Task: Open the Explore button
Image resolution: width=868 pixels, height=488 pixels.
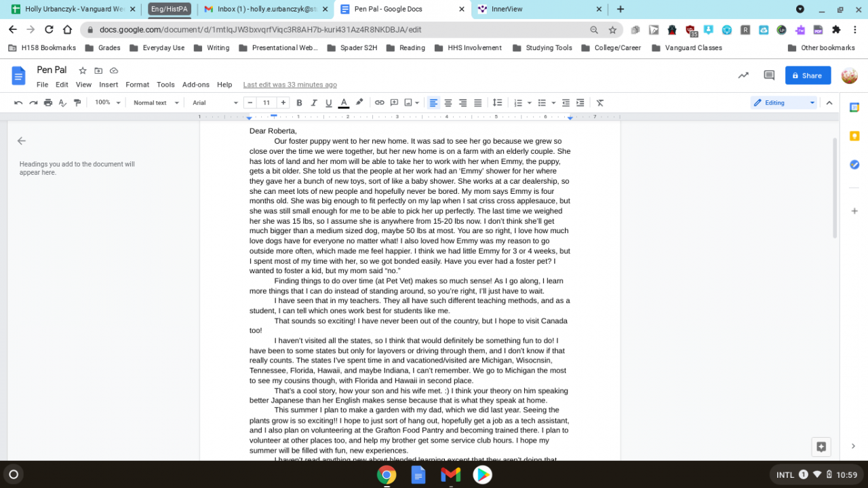Action: (x=821, y=447)
